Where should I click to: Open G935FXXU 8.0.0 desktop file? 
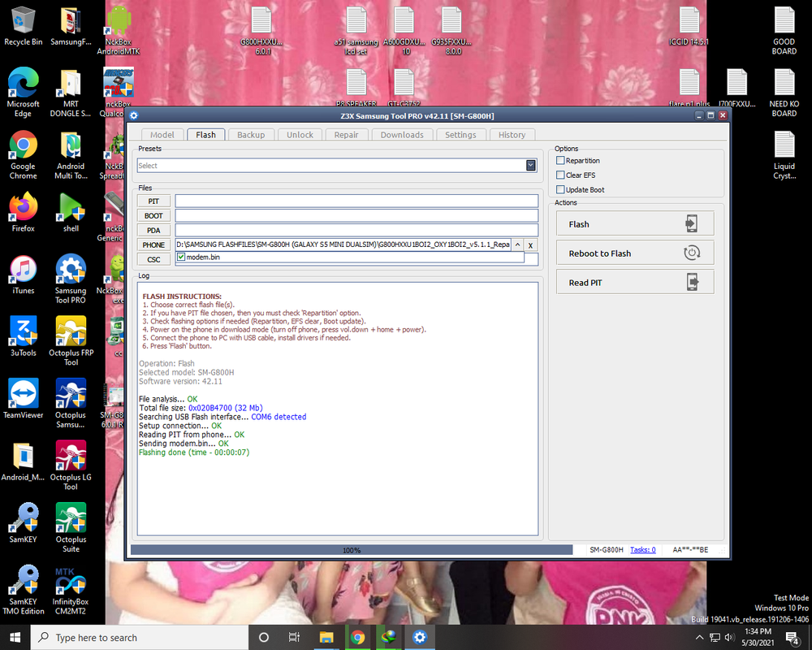point(451,30)
